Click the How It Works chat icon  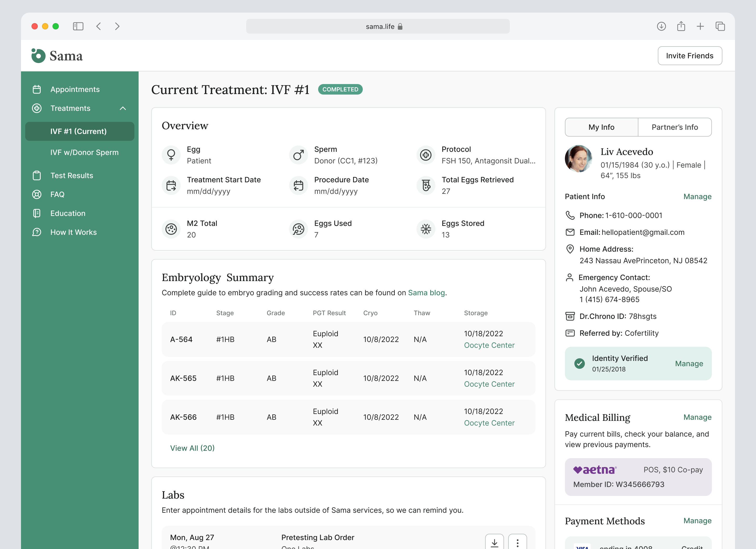37,232
